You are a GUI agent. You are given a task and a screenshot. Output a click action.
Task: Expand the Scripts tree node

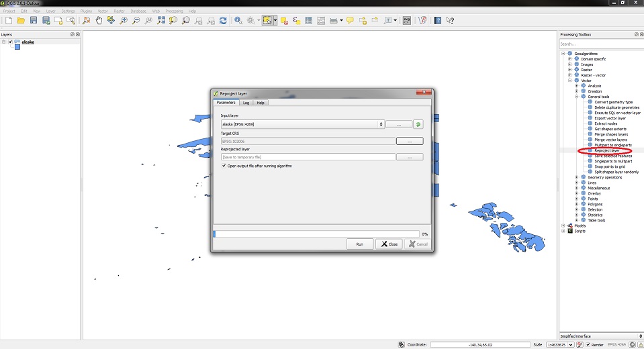pos(563,231)
